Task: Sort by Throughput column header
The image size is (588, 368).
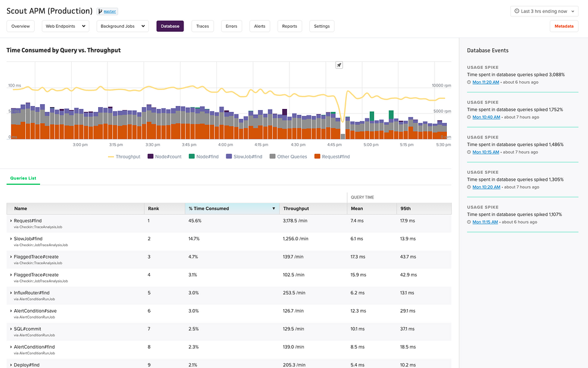Action: tap(313, 209)
